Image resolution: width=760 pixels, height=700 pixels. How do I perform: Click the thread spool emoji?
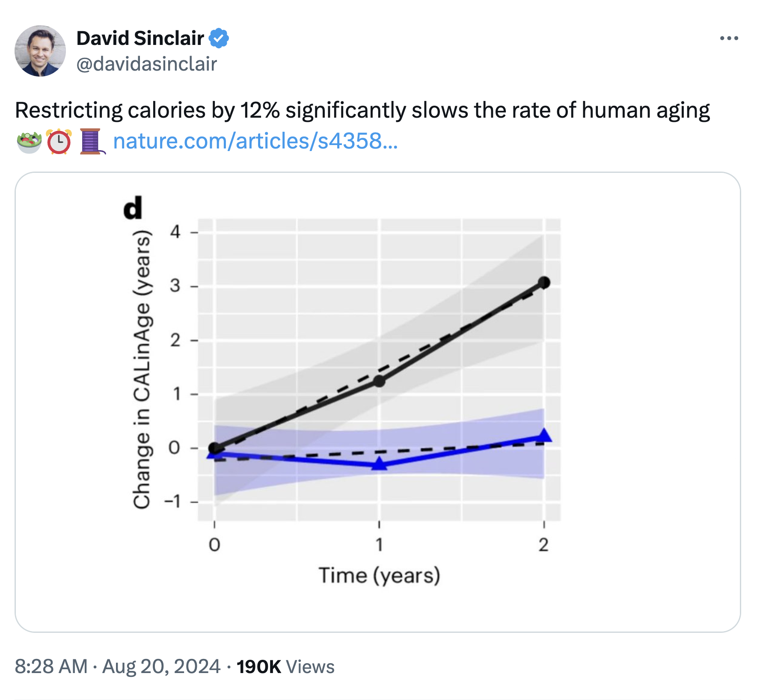coord(91,142)
